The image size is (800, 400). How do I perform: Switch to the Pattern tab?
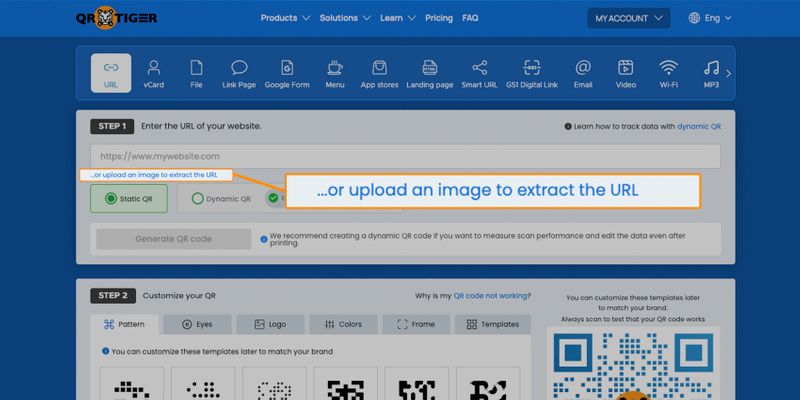(124, 324)
